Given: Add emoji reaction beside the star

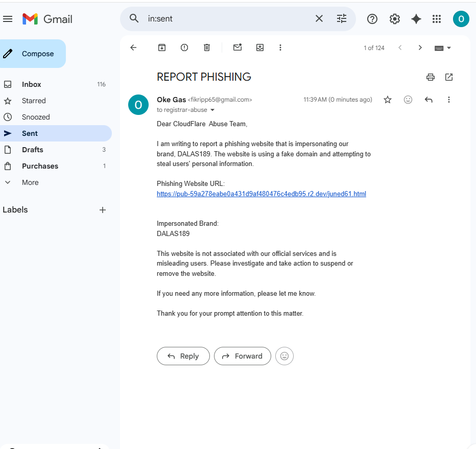Looking at the screenshot, I should [x=408, y=100].
